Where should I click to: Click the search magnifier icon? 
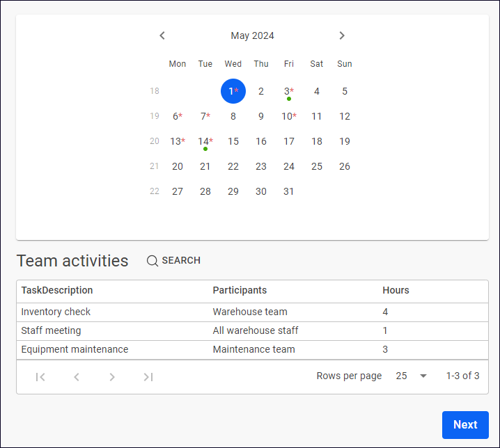[152, 261]
